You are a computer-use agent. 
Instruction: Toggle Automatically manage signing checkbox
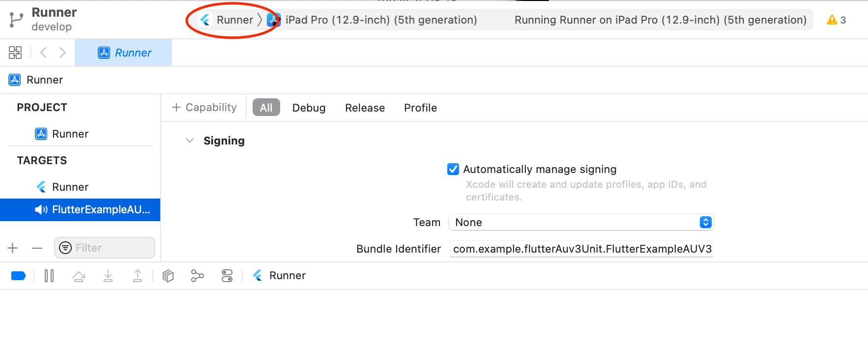453,169
